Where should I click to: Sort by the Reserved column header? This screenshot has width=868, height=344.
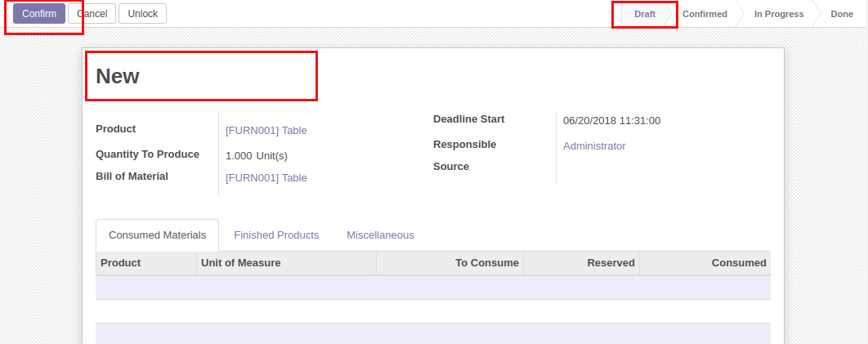coord(611,263)
